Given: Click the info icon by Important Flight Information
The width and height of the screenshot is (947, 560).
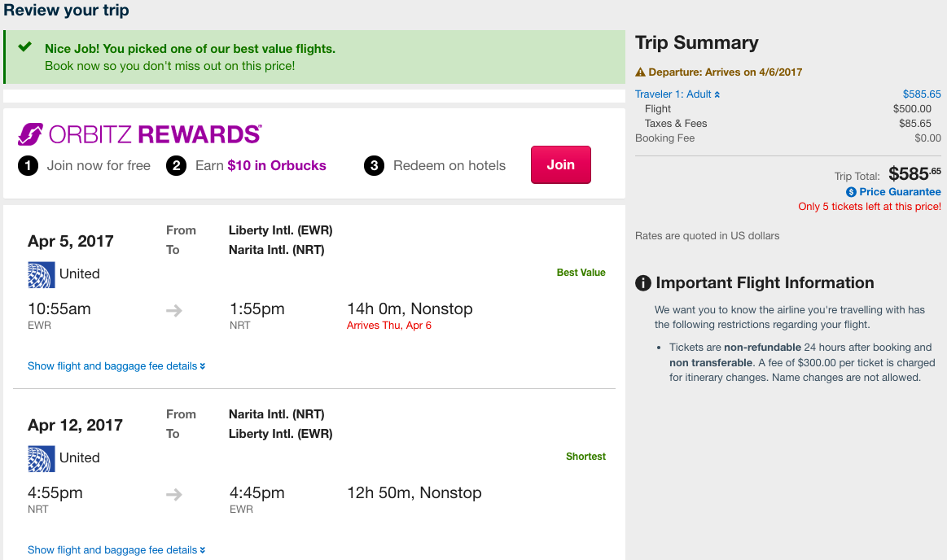Looking at the screenshot, I should coord(643,282).
